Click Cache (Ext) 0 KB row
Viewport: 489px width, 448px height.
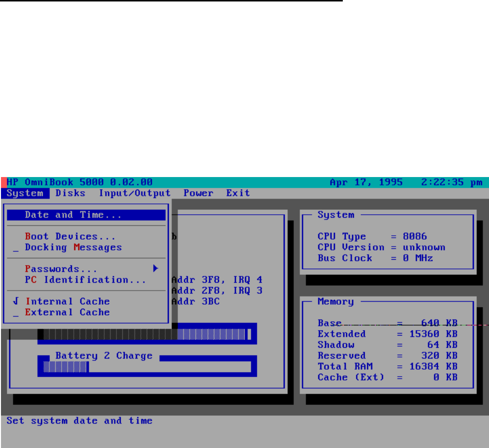[x=387, y=378]
